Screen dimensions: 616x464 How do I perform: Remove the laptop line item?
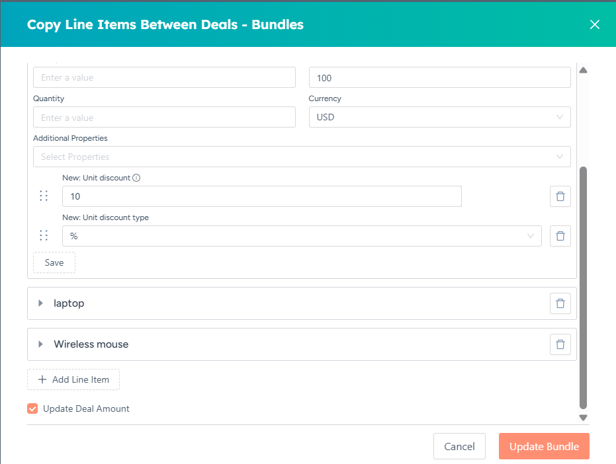560,303
